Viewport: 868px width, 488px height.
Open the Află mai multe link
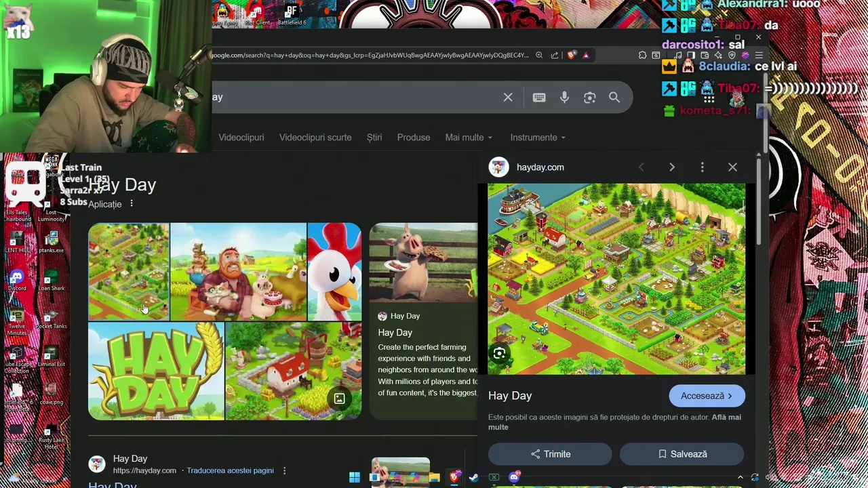[x=614, y=422]
